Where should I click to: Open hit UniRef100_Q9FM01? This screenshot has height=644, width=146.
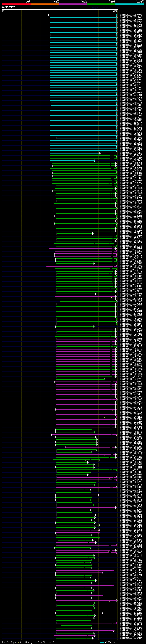(x=131, y=15)
